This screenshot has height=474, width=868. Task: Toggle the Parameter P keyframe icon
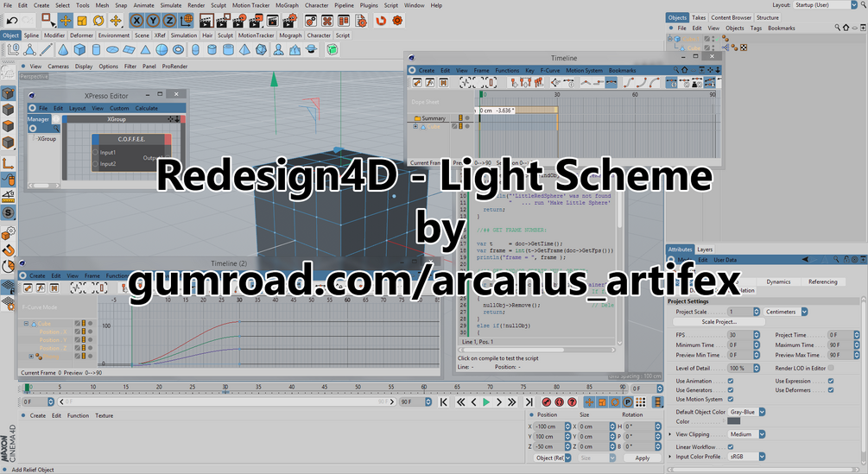click(628, 402)
